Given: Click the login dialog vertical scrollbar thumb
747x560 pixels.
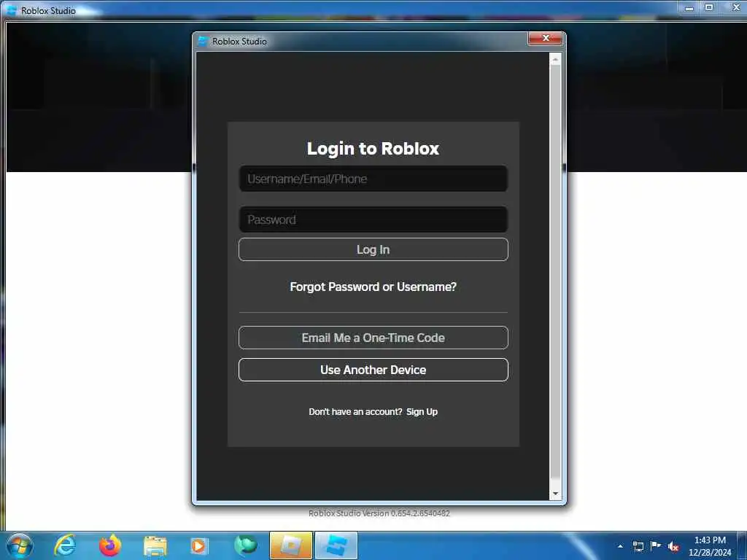Looking at the screenshot, I should [555, 271].
